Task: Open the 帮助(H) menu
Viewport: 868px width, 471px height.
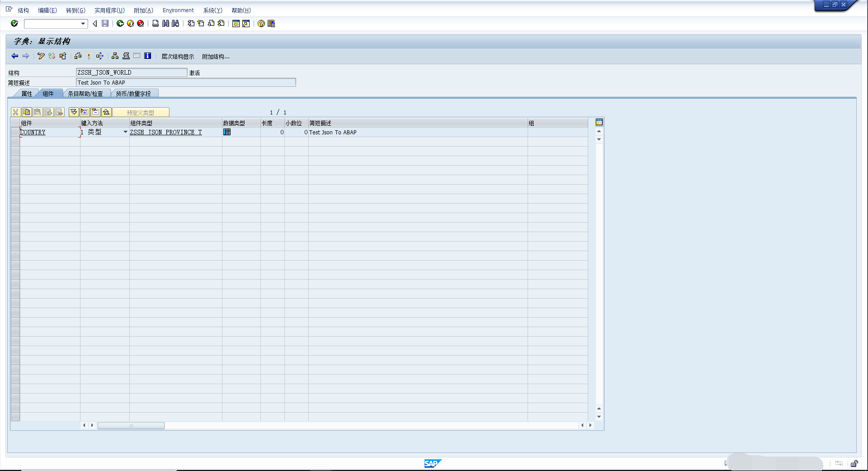Action: coord(241,10)
